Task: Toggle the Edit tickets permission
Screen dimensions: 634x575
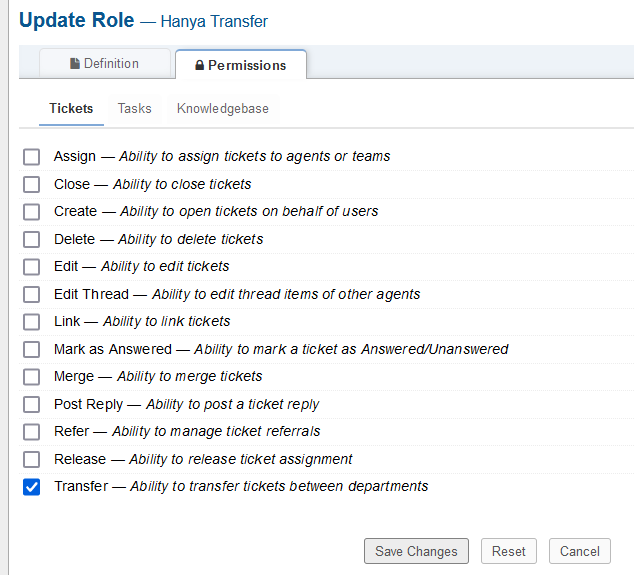Action: (32, 267)
